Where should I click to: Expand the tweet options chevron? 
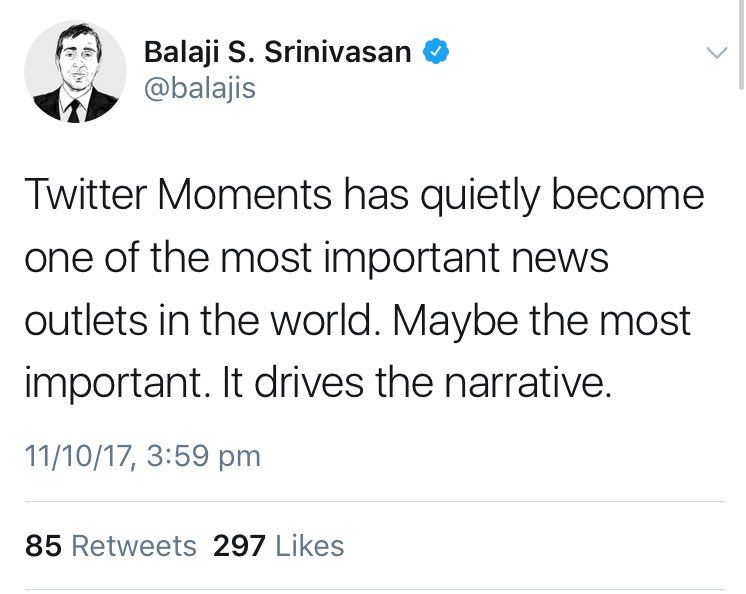point(716,53)
